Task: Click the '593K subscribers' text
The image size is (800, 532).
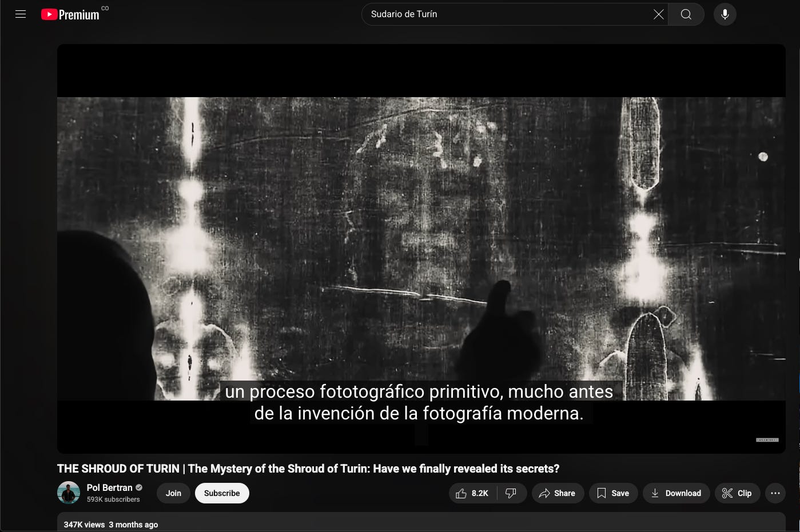Action: click(x=113, y=499)
